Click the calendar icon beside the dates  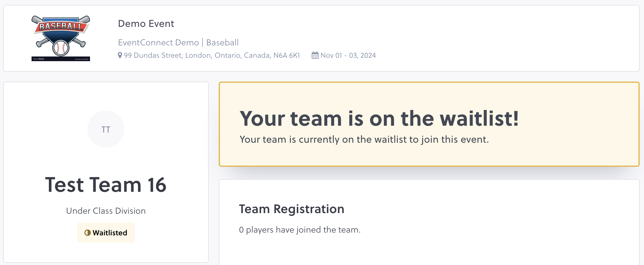(315, 55)
